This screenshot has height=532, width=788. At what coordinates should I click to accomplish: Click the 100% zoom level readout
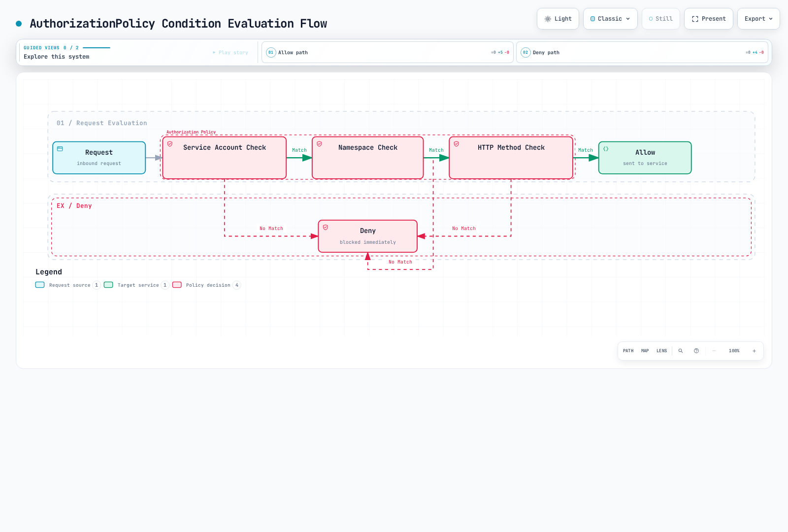pos(734,351)
